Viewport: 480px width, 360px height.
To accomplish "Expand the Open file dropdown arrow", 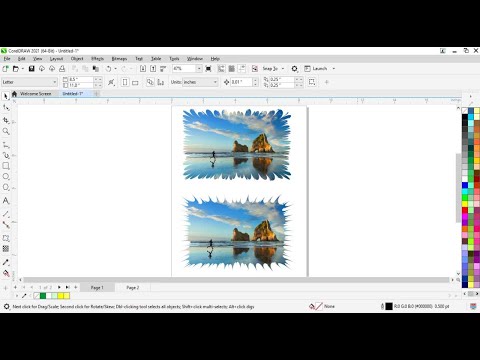I will [23, 69].
